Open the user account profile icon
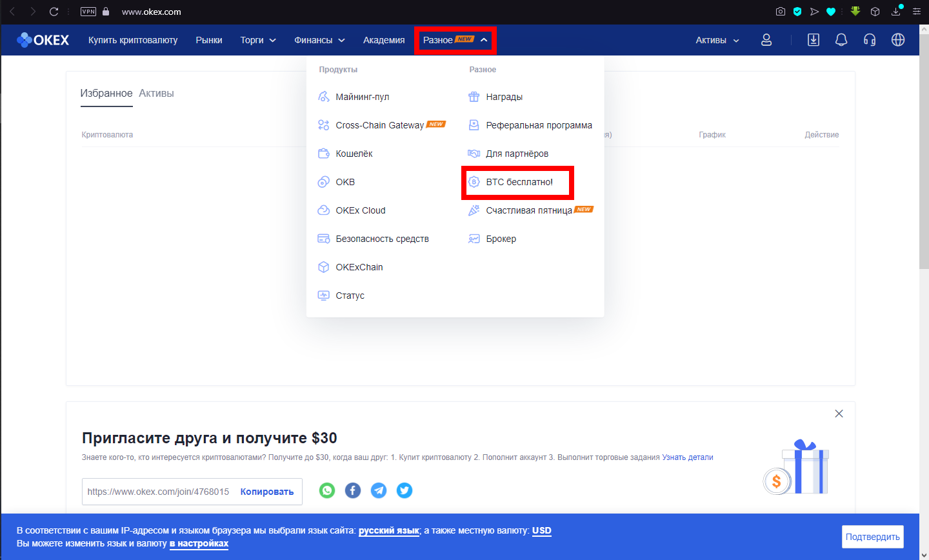 pyautogui.click(x=766, y=40)
